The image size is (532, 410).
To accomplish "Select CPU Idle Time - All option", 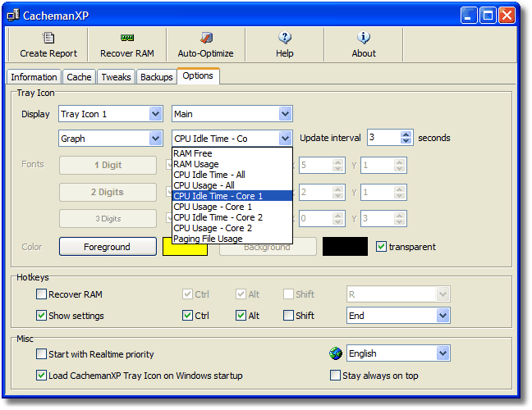I will (232, 175).
